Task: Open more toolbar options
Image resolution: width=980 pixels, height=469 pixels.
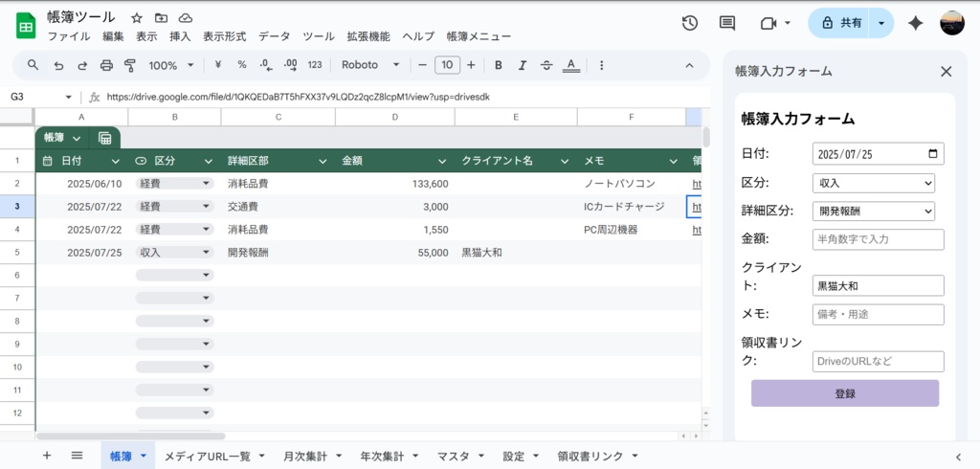Action: tap(601, 65)
